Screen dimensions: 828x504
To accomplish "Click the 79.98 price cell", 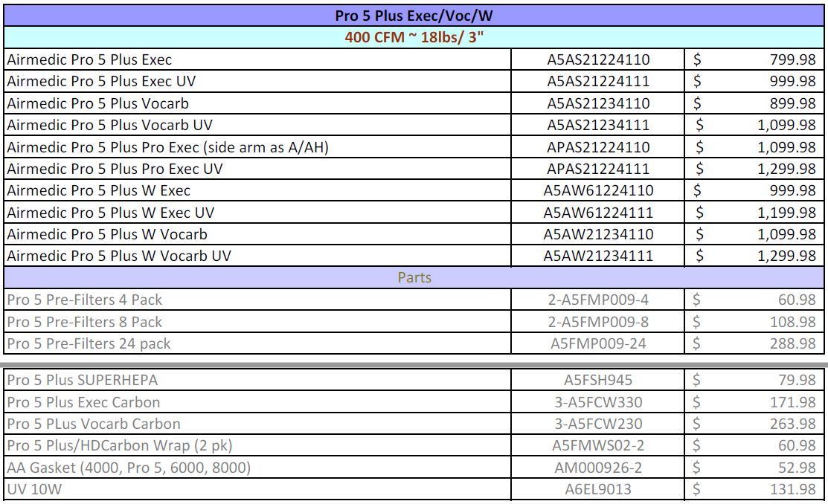I will pos(754,380).
